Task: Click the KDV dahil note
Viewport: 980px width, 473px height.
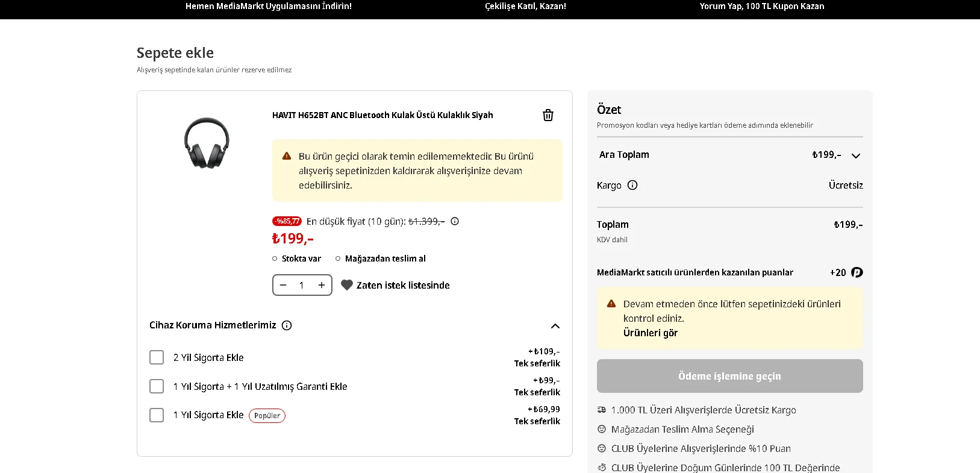Action: 612,240
